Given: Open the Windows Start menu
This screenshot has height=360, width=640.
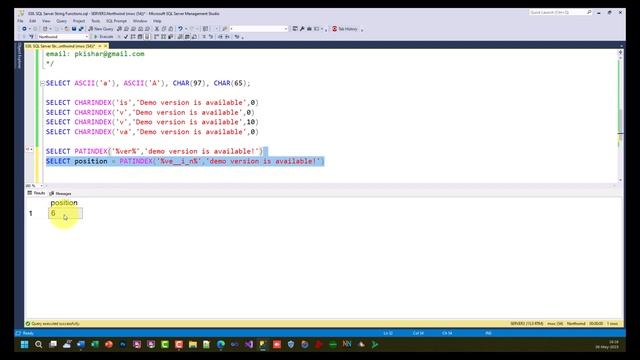Looking at the screenshot, I should click(24, 344).
